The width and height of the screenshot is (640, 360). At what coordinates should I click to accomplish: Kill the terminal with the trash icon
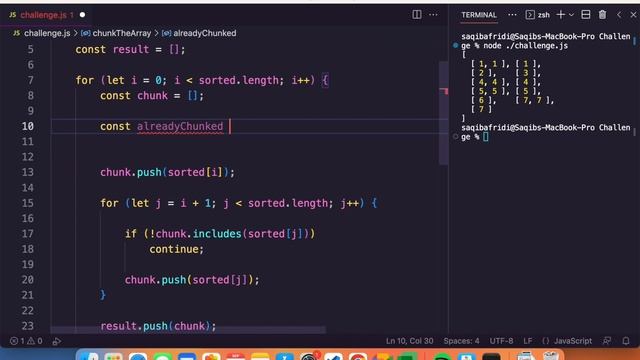pyautogui.click(x=602, y=15)
